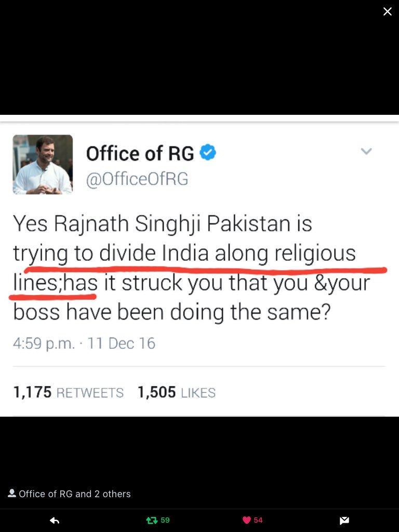Open the Office of RG profile photo
This screenshot has width=399, height=532.
[43, 165]
